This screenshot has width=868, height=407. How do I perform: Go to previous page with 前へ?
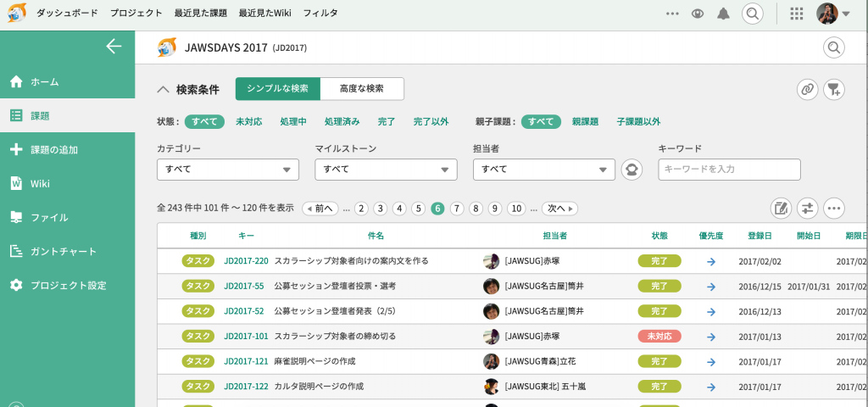(320, 209)
